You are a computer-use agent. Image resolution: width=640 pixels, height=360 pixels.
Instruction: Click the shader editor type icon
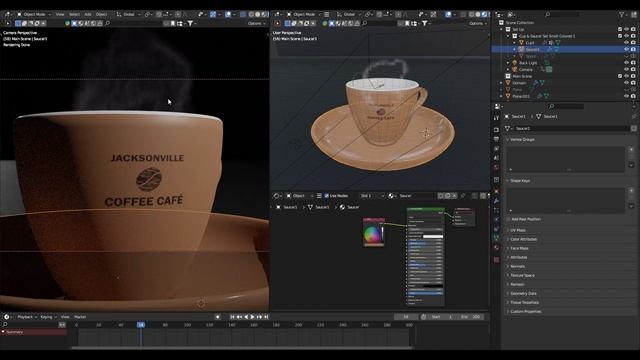(x=277, y=196)
